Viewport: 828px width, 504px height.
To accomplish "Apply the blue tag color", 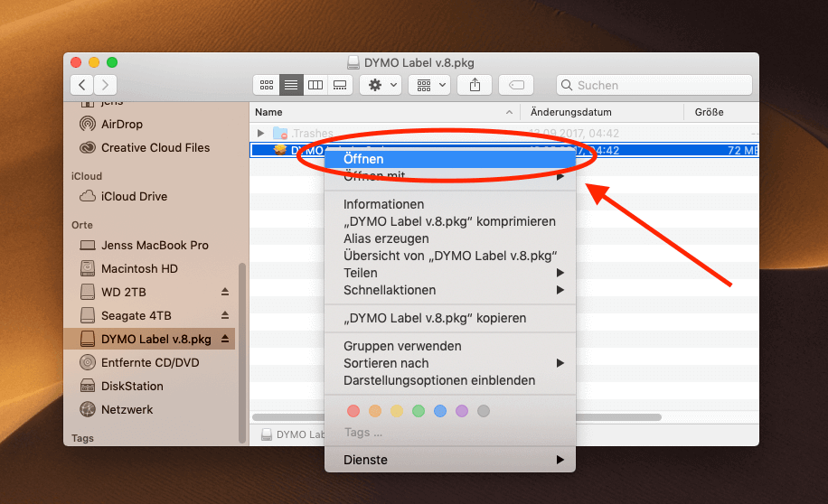I will pyautogui.click(x=440, y=411).
